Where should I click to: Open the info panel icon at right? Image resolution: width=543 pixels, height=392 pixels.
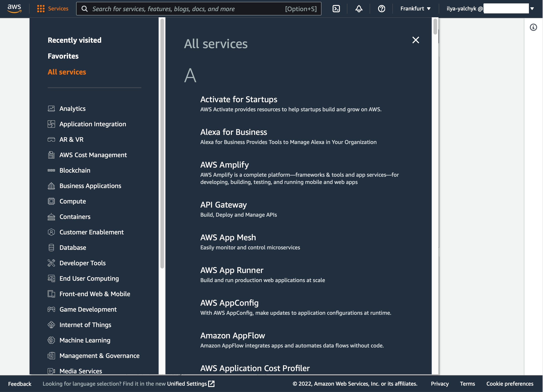[x=533, y=27]
